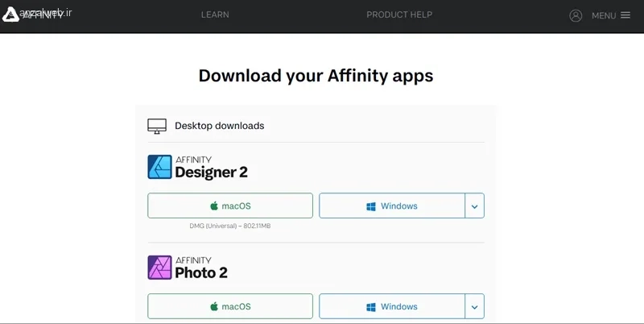
Task: Download Designer 2 for macOS
Action: [x=230, y=206]
